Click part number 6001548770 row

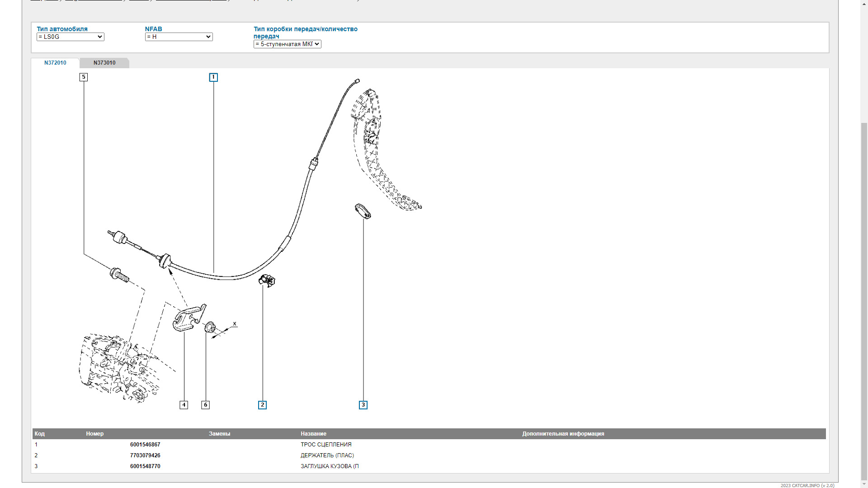click(145, 466)
